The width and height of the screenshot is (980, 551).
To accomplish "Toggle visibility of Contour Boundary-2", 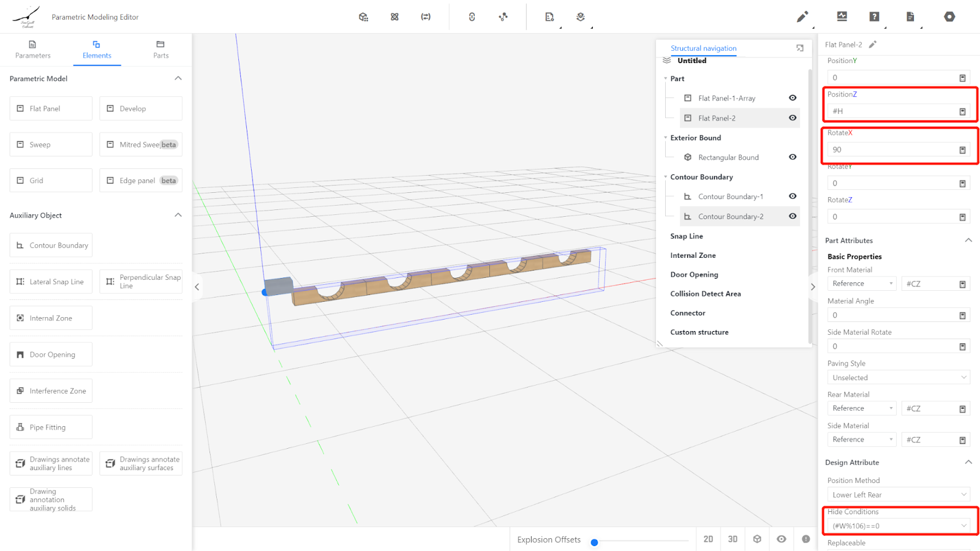I will pyautogui.click(x=793, y=216).
